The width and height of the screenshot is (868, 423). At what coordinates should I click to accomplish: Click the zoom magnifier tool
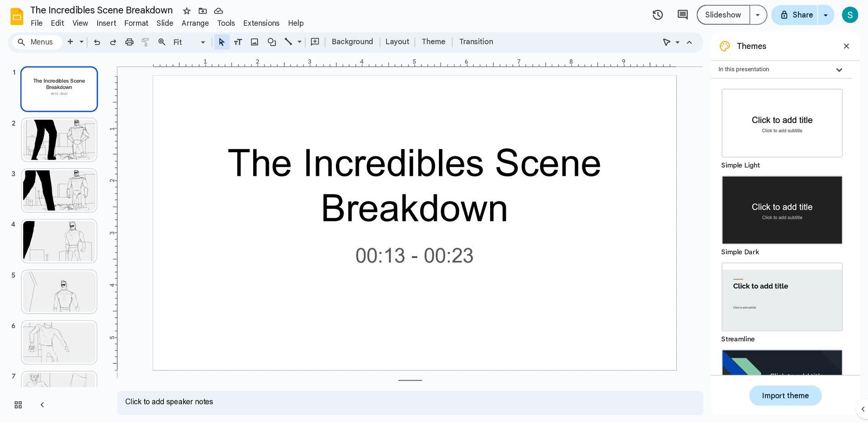click(162, 42)
